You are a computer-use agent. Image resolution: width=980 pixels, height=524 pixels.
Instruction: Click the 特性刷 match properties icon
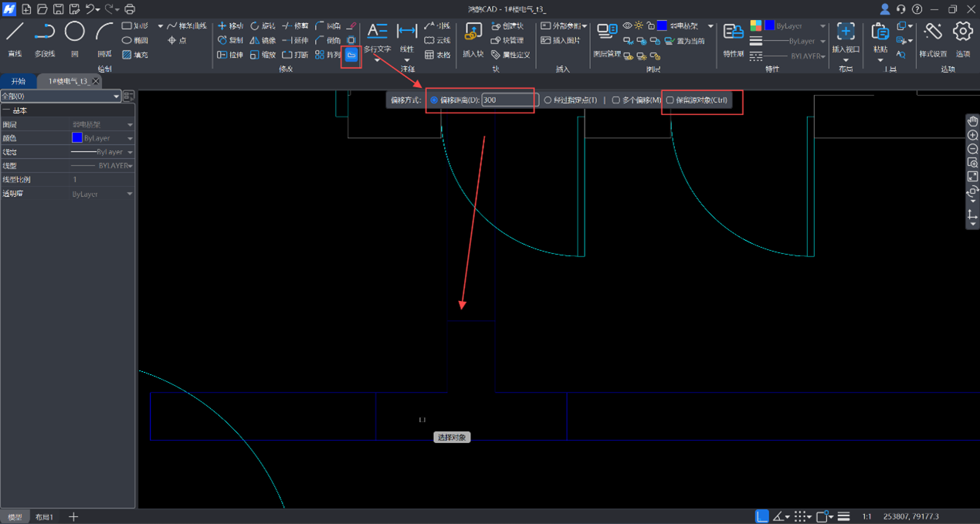733,32
